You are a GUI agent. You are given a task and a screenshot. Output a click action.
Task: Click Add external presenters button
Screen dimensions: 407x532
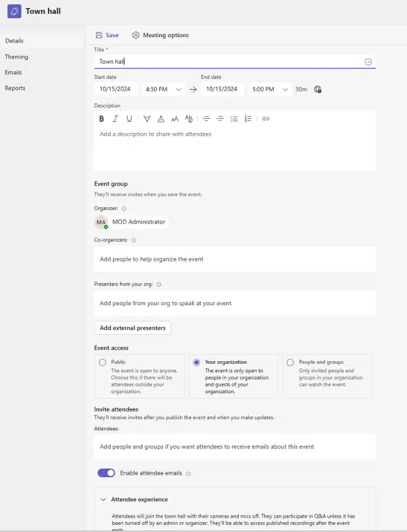132,328
